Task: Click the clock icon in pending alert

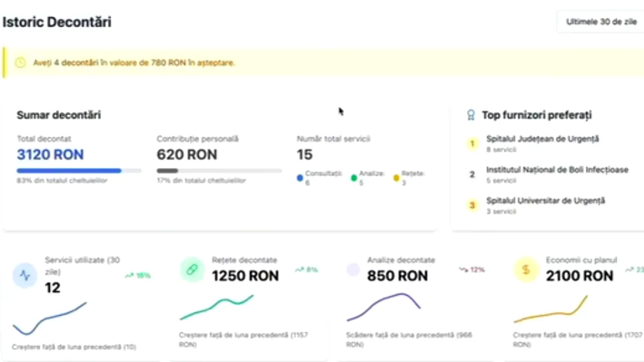Action: tap(20, 63)
